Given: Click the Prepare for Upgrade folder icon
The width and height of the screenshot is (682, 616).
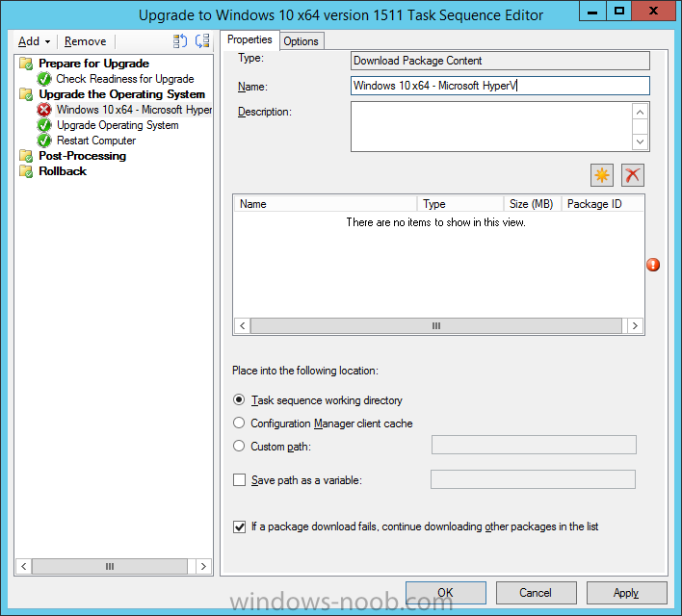Looking at the screenshot, I should click(x=26, y=64).
